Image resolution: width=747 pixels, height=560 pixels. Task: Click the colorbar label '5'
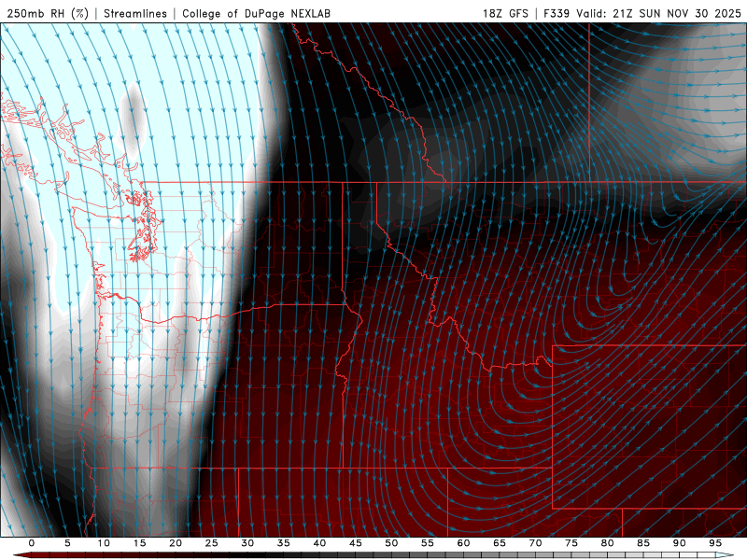pos(67,543)
